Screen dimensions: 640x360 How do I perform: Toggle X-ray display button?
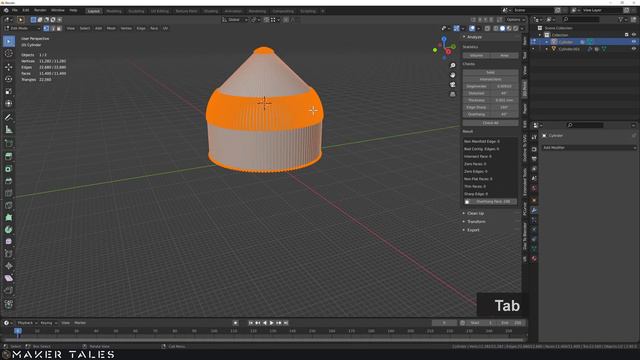click(487, 28)
